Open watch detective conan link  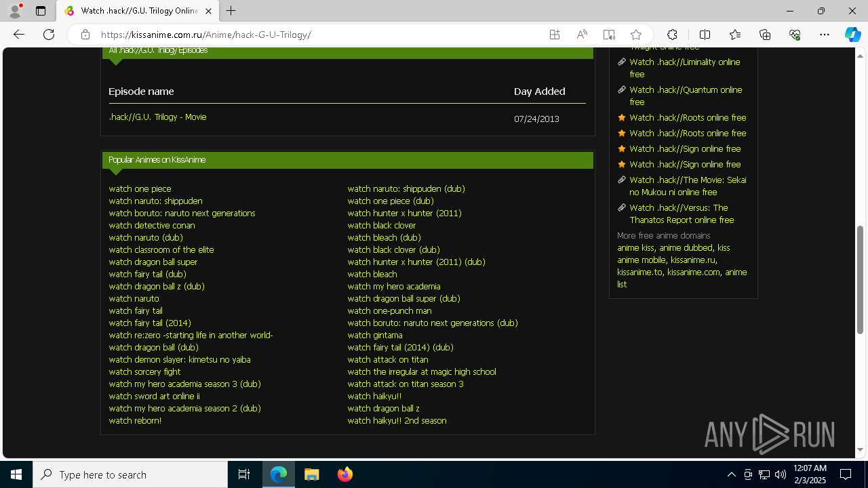click(x=152, y=225)
